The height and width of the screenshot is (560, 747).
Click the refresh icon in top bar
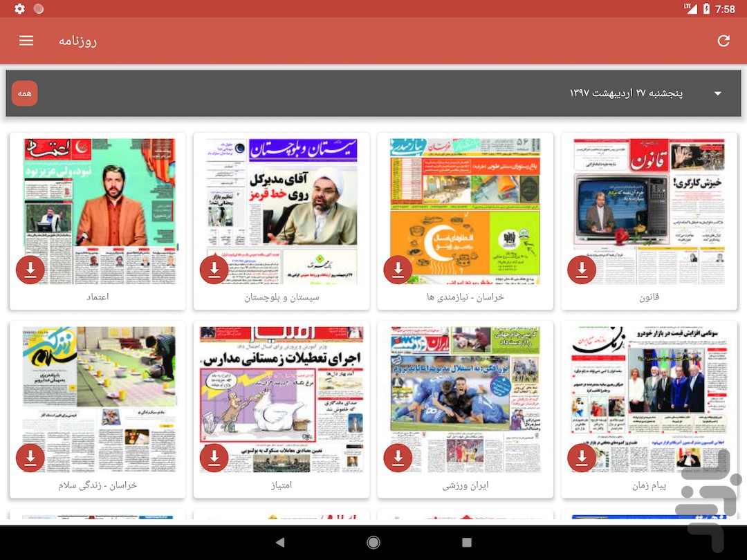tap(723, 41)
